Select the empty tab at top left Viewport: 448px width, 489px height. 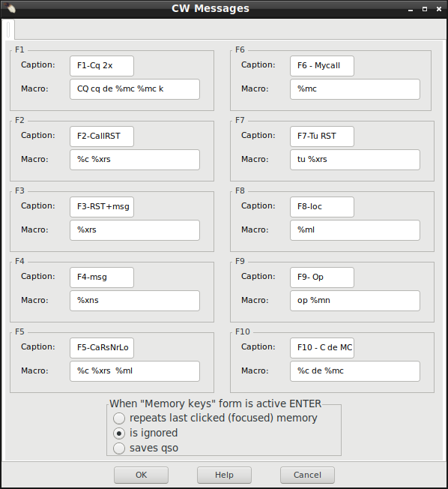[x=8, y=29]
